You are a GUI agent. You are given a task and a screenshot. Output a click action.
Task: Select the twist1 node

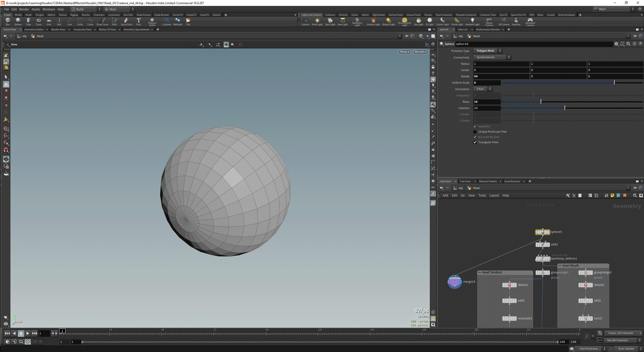(x=585, y=318)
